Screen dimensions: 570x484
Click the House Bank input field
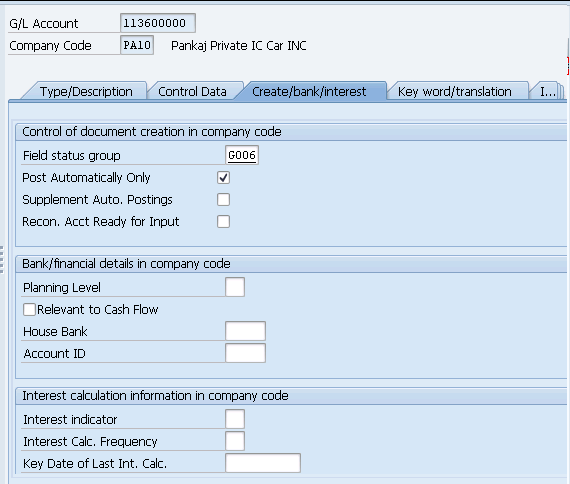(x=245, y=331)
